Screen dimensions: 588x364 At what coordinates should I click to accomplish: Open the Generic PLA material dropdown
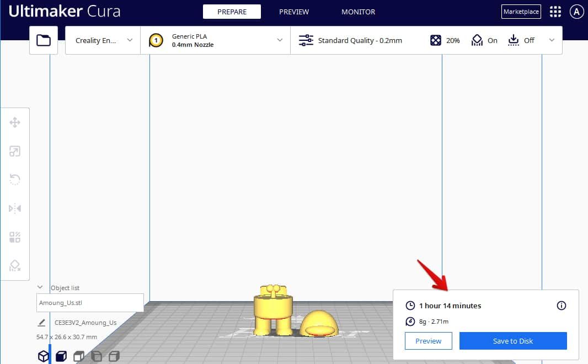[215, 40]
